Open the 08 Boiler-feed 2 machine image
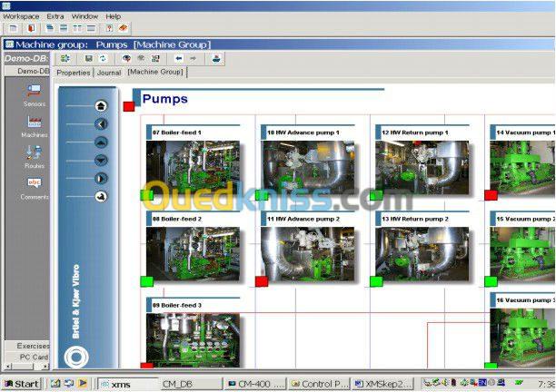Viewport: 556px width, 392px height. click(x=193, y=254)
